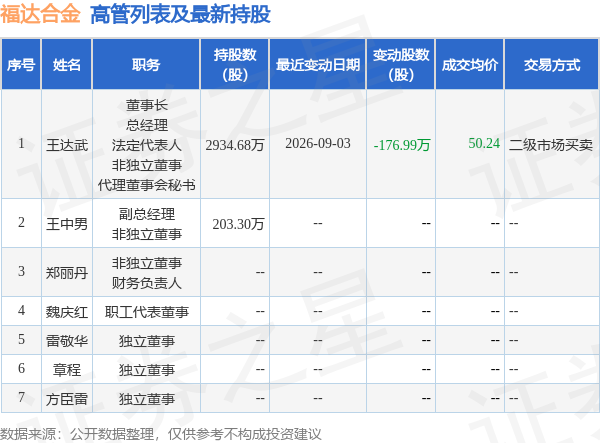Viewport: 600px width, 443px height.
Task: Click 职工代表董事 position for 魏庆红
Action: click(147, 312)
